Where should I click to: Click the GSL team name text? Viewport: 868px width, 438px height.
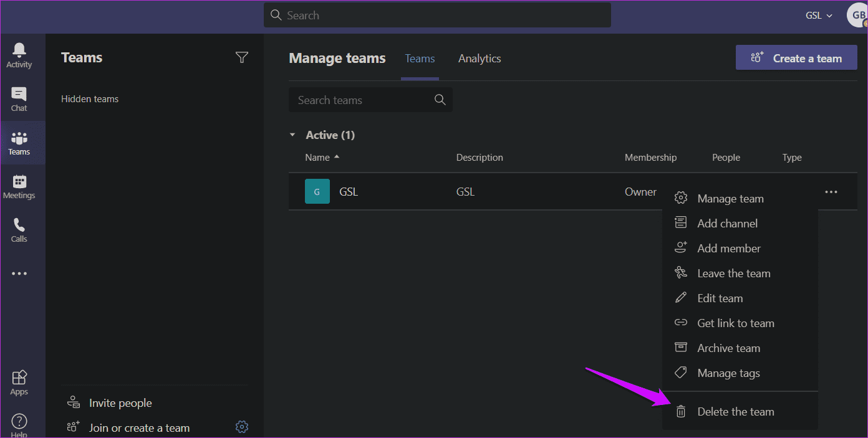coord(349,192)
